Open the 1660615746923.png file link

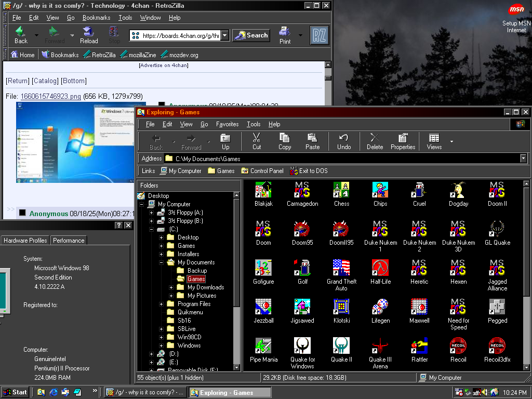pyautogui.click(x=50, y=96)
